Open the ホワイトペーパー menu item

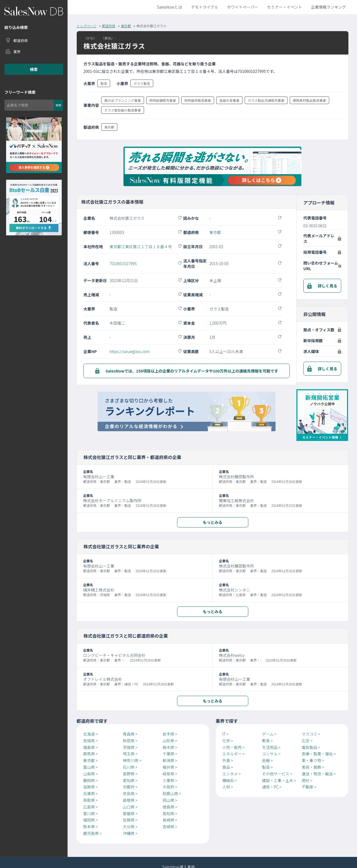[242, 7]
